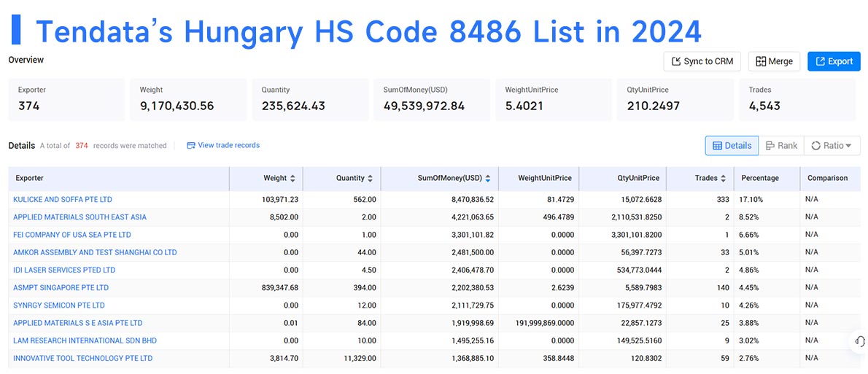Click percentage 8.52%
The image size is (868, 374).
point(748,217)
